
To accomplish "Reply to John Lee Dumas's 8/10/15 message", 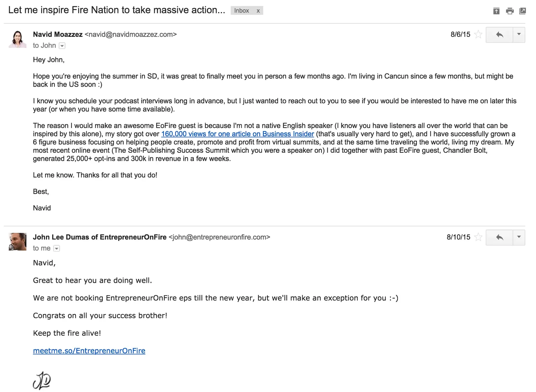I will click(x=499, y=237).
